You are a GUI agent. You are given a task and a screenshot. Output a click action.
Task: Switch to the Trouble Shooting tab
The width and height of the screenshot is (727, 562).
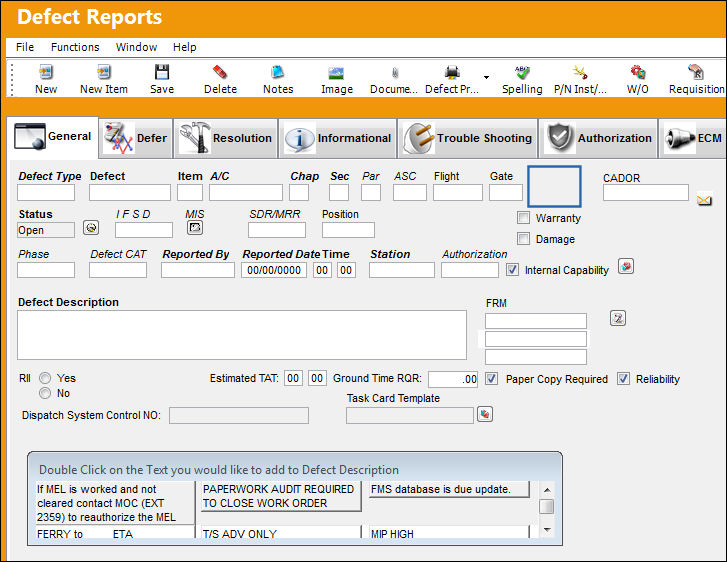click(467, 138)
